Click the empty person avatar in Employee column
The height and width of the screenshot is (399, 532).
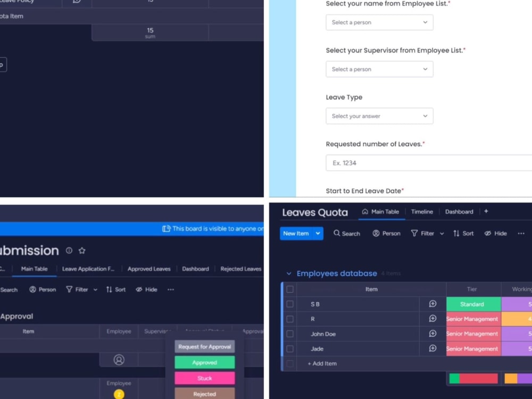(x=119, y=360)
